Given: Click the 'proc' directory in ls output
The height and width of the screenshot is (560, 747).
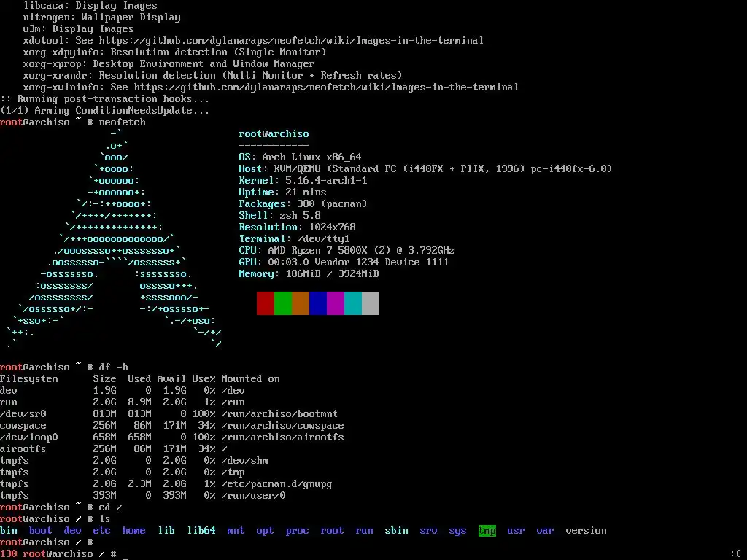Looking at the screenshot, I should [298, 531].
